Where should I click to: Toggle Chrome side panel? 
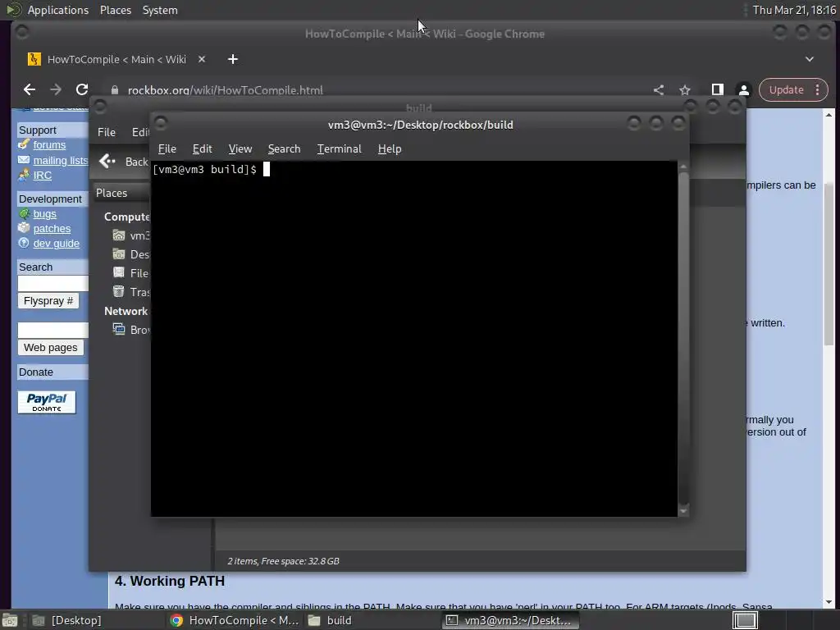pos(717,89)
